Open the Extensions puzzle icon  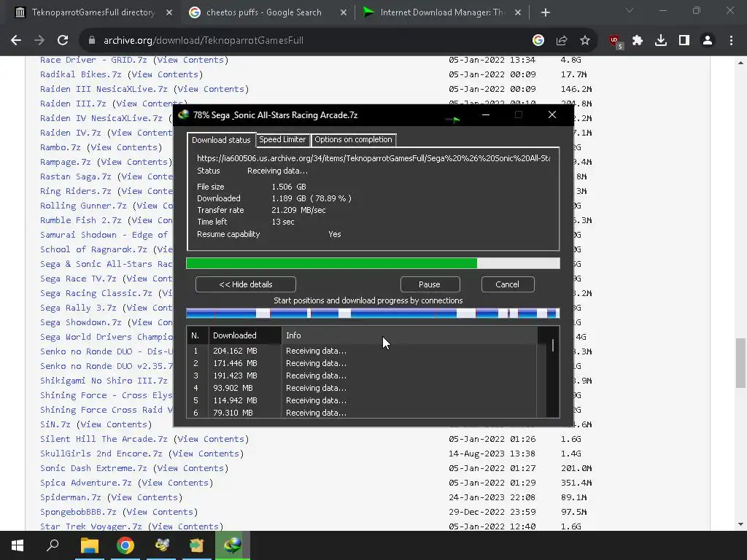tap(638, 41)
